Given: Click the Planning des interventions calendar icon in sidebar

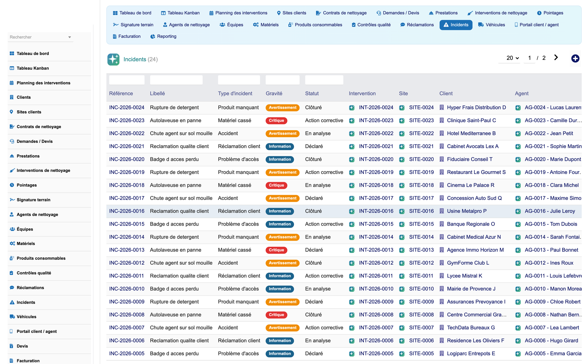Looking at the screenshot, I should pos(12,83).
